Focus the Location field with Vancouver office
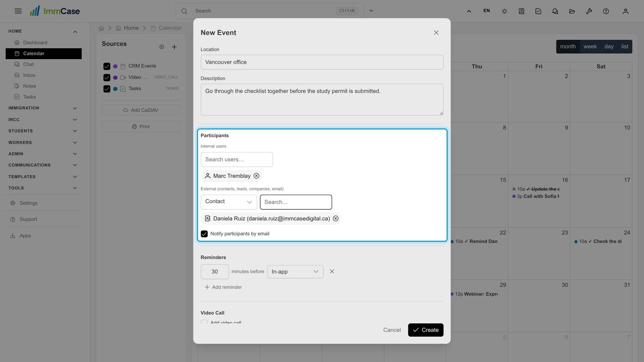 [322, 62]
